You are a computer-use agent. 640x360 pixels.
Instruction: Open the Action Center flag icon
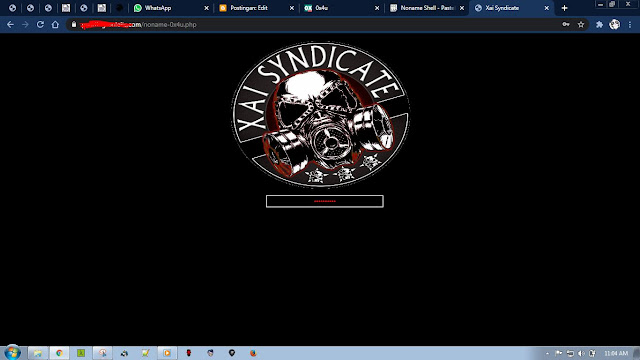click(x=559, y=353)
